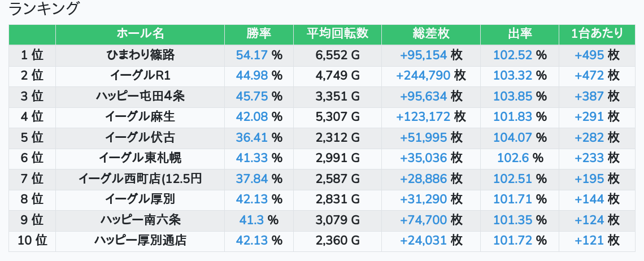Select the イーグル東札幌 hall name

140,158
